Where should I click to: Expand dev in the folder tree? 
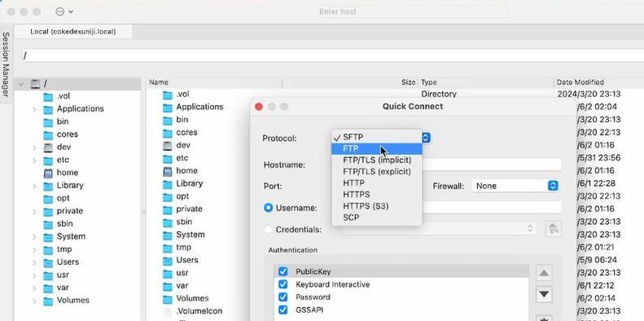[34, 148]
